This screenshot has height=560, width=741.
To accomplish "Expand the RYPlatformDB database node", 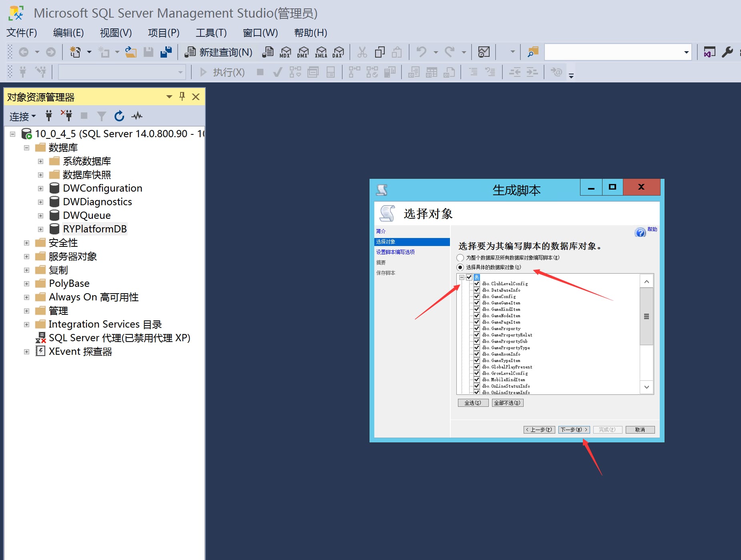I will [x=40, y=229].
